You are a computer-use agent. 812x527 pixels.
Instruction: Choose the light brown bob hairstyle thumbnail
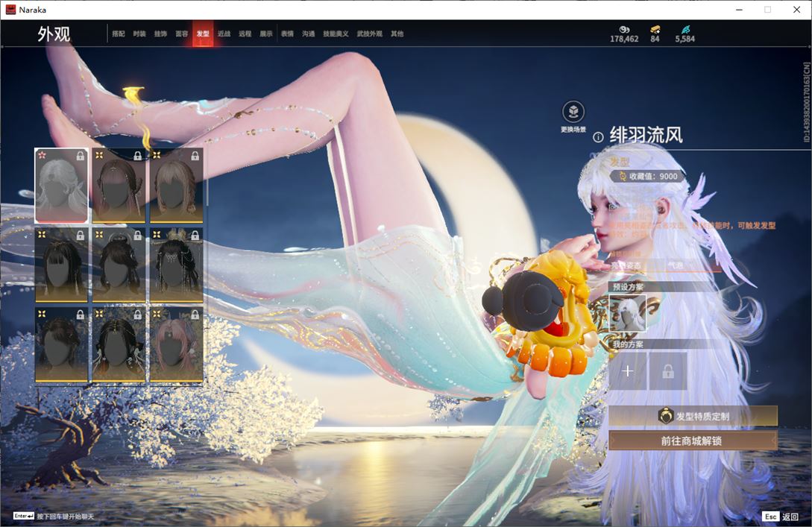(176, 186)
